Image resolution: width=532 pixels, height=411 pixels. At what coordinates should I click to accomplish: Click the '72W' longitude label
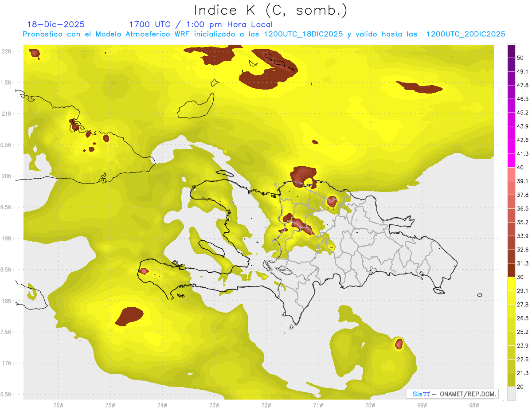pyautogui.click(x=266, y=405)
